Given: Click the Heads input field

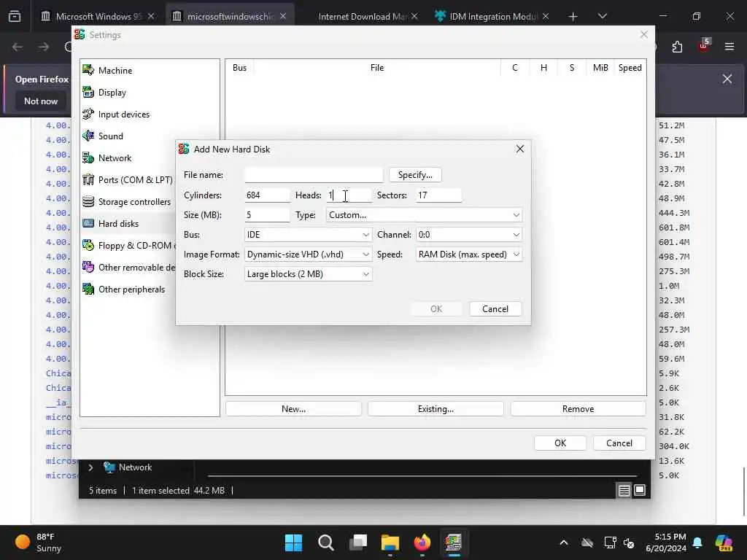Looking at the screenshot, I should pos(349,195).
